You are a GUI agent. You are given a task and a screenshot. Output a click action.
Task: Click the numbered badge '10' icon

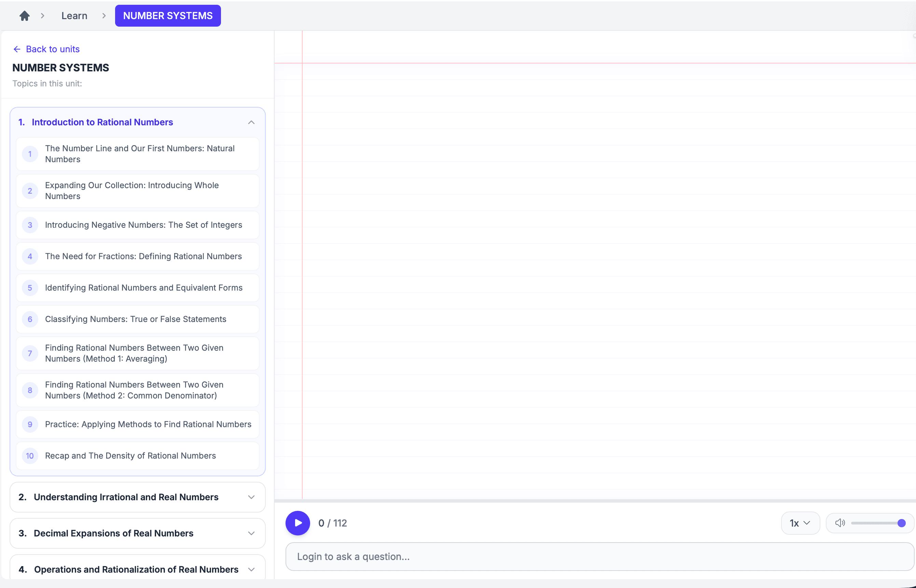(x=30, y=456)
